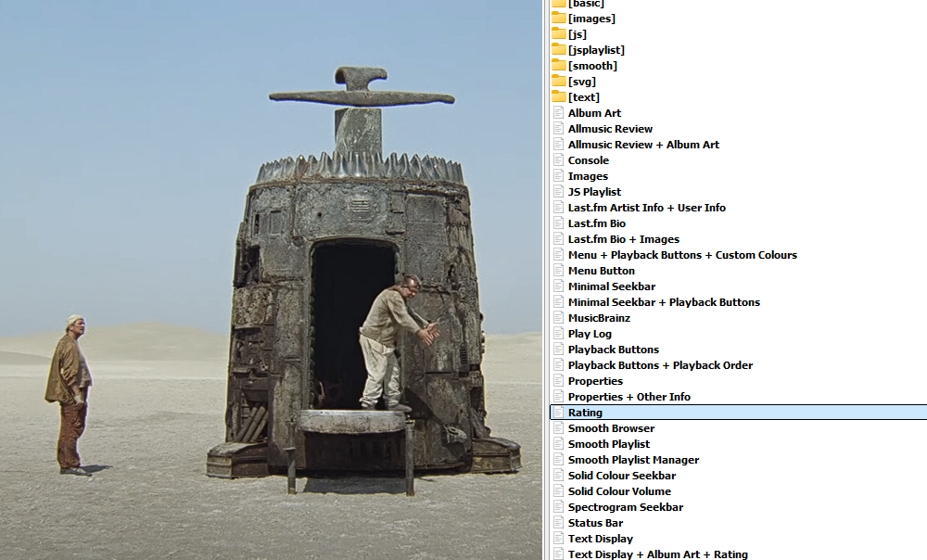The image size is (927, 560).
Task: Choose Last.fm Bio + Images
Action: tap(623, 239)
